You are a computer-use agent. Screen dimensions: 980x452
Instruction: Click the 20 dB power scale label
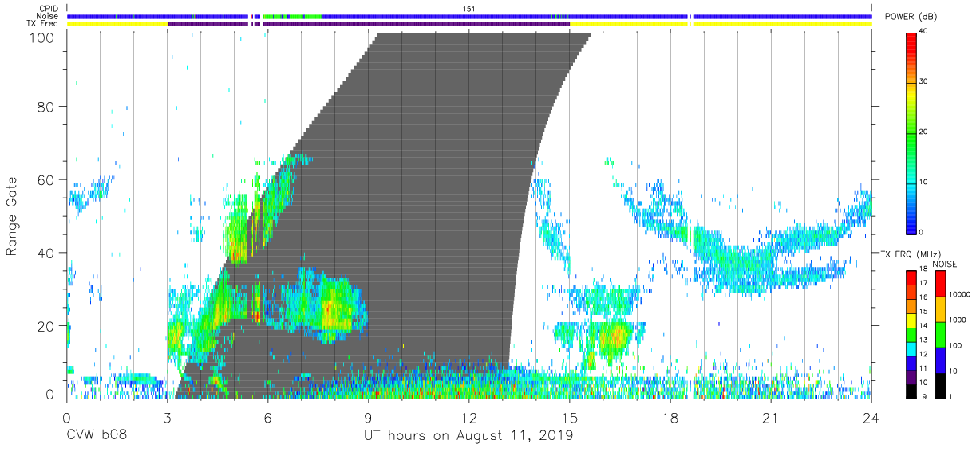tap(923, 132)
